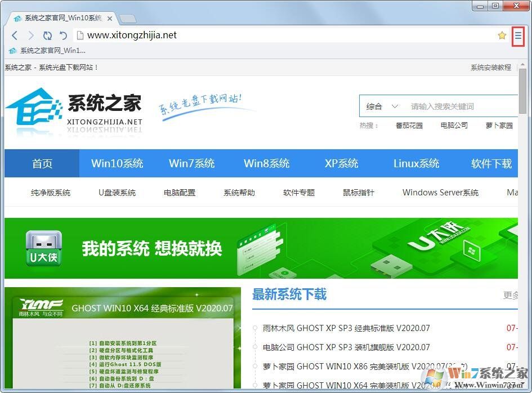
Task: Click the browser forward arrow icon
Action: pyautogui.click(x=31, y=35)
